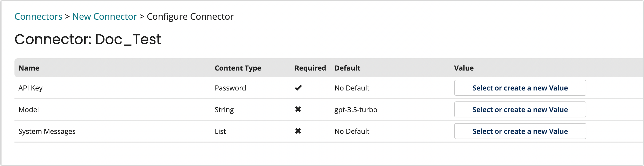Open value selector for Model

(520, 109)
